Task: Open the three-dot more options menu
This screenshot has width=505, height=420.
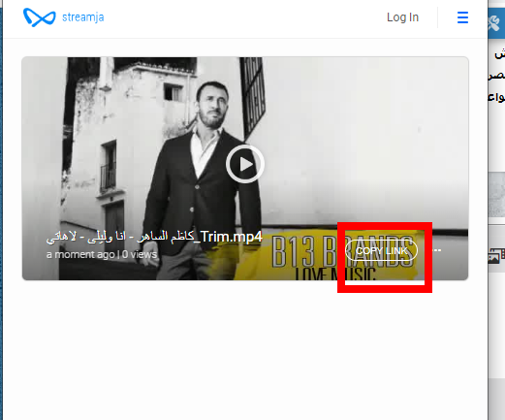Action: click(437, 250)
